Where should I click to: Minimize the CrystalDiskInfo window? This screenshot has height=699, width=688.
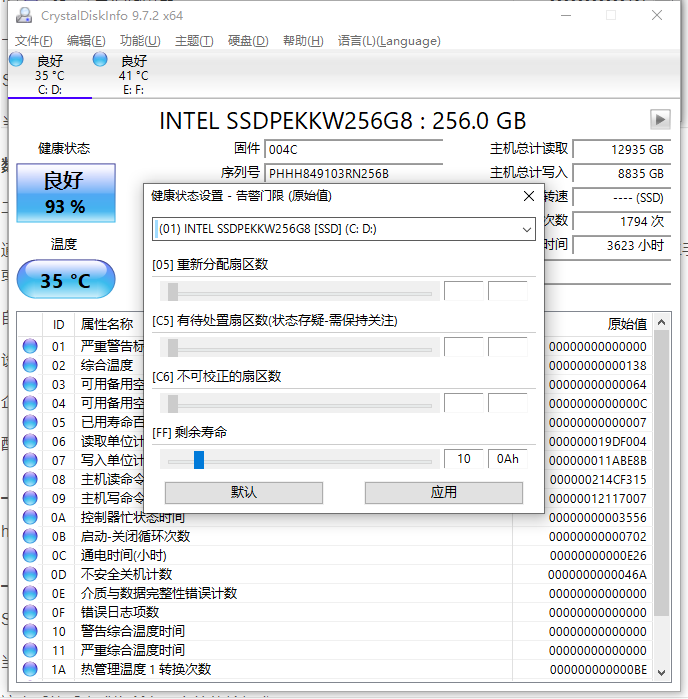566,16
